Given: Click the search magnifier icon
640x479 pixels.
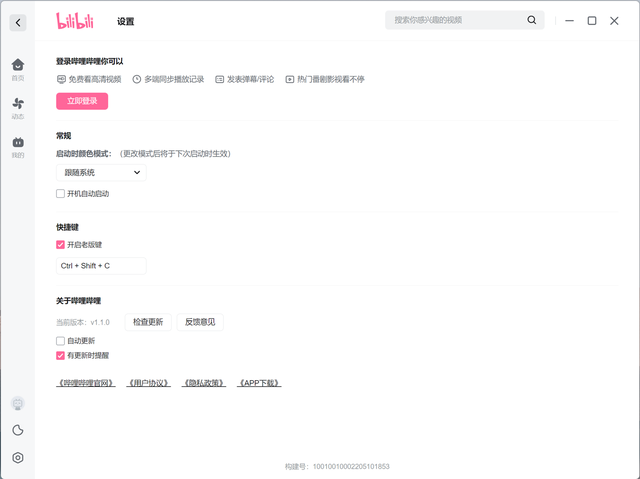Looking at the screenshot, I should [x=532, y=20].
